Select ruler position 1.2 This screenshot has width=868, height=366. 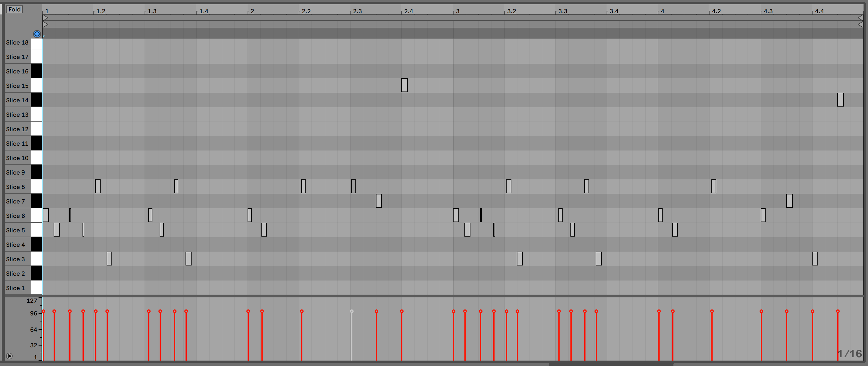click(x=101, y=11)
